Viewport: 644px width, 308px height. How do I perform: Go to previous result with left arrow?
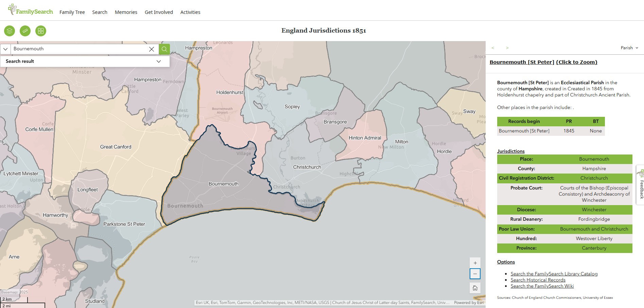point(493,48)
